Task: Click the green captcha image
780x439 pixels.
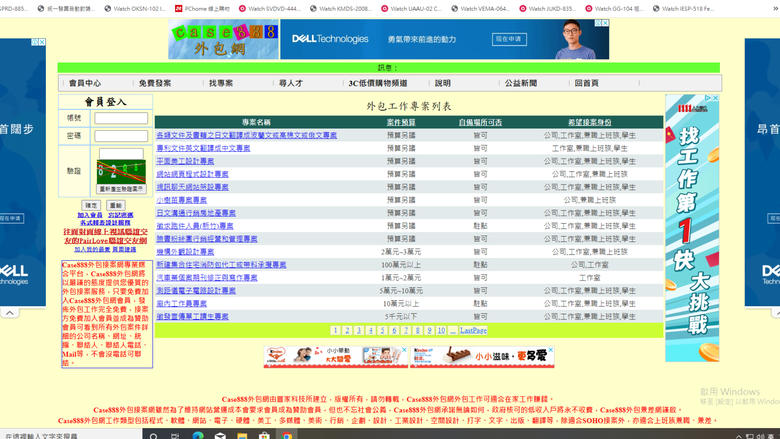Action: [x=121, y=172]
